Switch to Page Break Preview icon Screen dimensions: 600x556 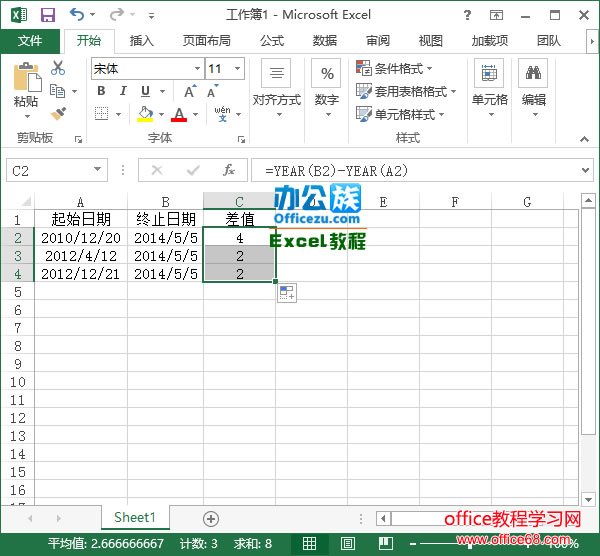[386, 543]
